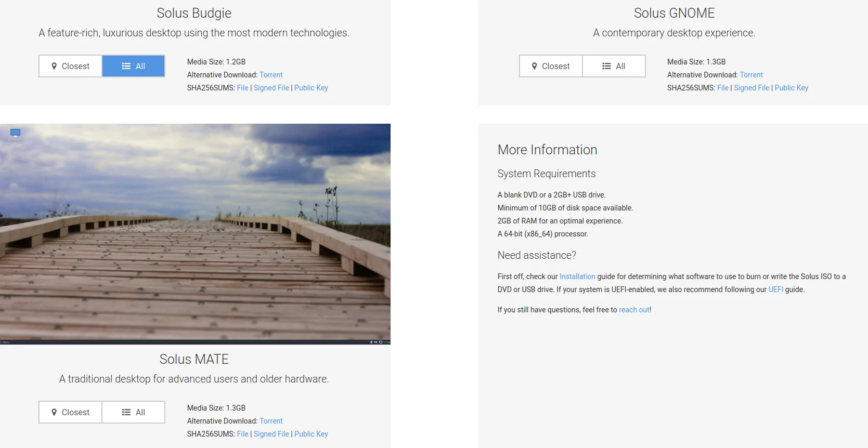The width and height of the screenshot is (868, 448).
Task: Click the 'Need assistance?' subheading
Action: tap(537, 255)
